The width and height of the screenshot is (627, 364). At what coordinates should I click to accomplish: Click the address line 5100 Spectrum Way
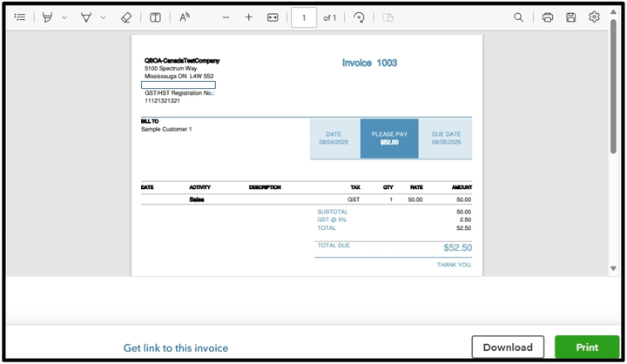pos(171,69)
